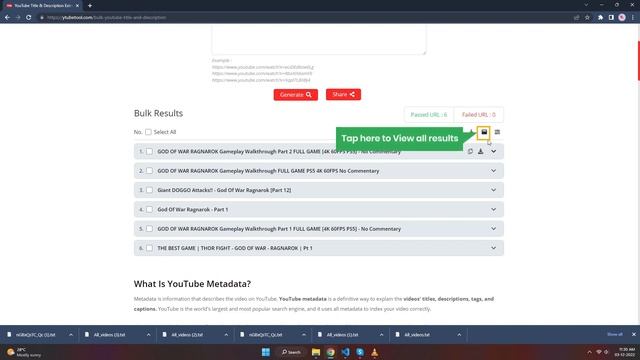Screen dimensions: 640x360
Task: Check the box for result 5
Action: (149, 229)
